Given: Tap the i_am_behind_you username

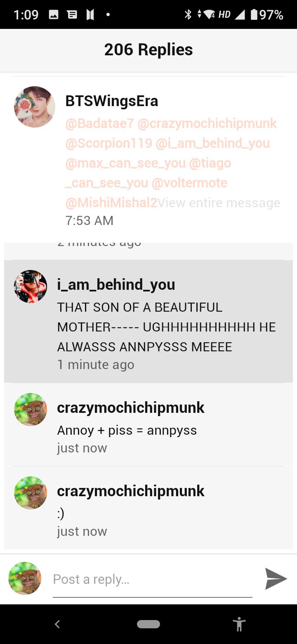Looking at the screenshot, I should 116,284.
